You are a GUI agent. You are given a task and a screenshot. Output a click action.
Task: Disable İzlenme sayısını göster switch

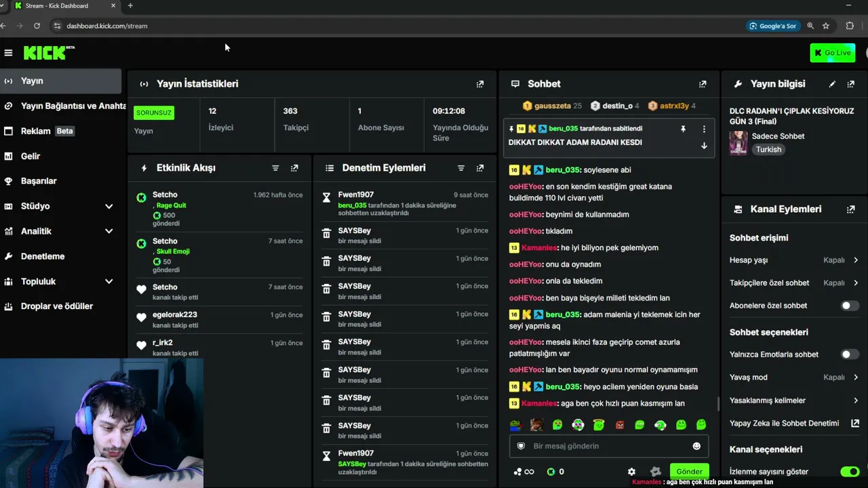(850, 472)
